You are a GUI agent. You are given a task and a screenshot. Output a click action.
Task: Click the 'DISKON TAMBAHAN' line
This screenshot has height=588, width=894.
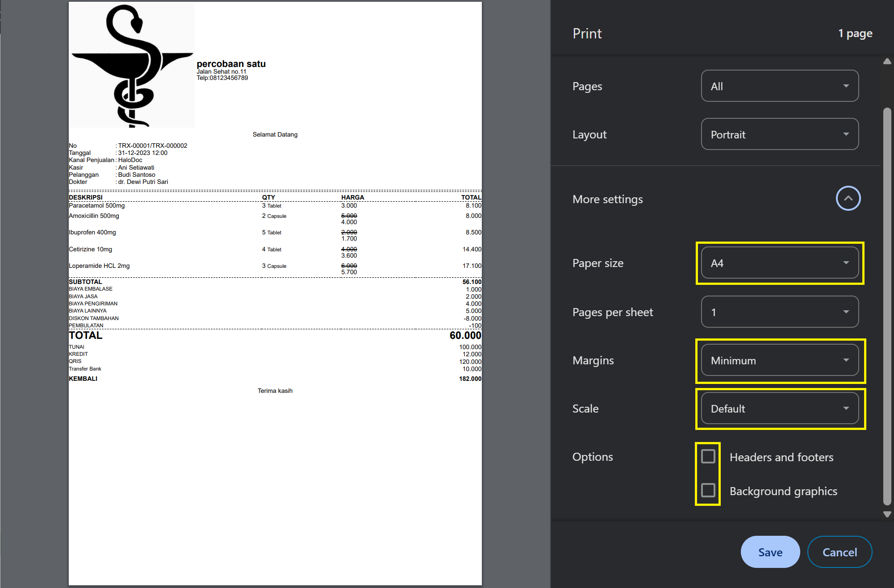point(275,318)
